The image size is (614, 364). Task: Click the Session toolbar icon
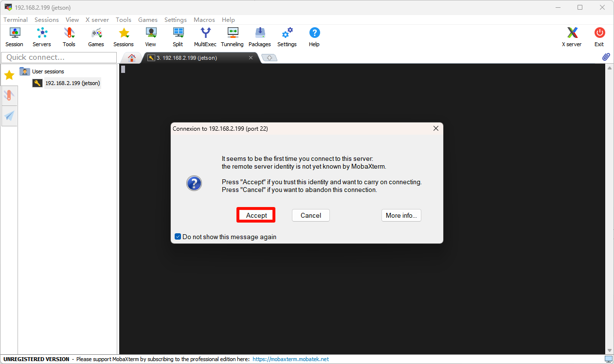pos(15,37)
